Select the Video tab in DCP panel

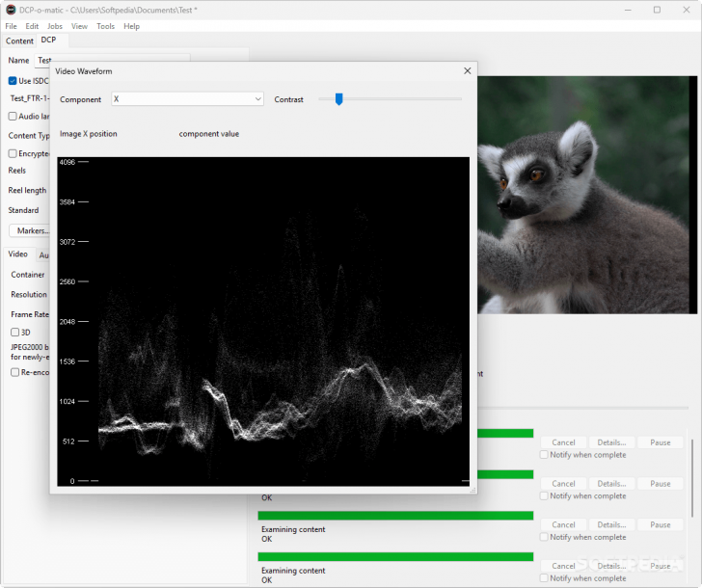tap(18, 254)
